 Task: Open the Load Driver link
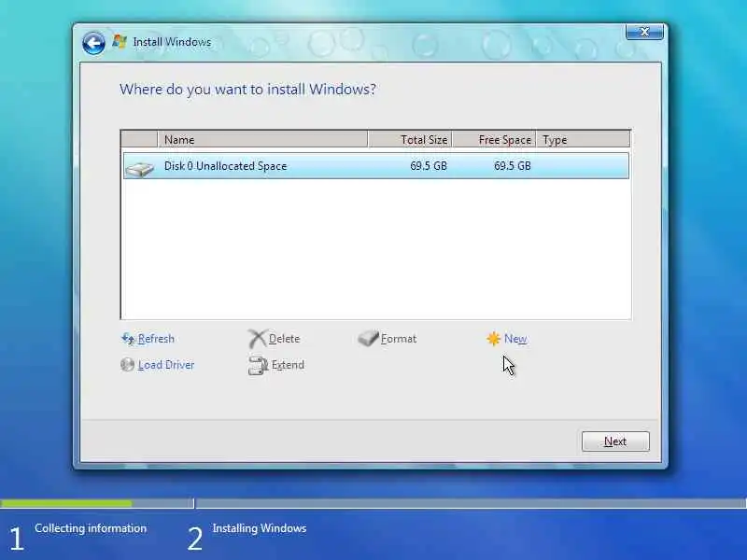coord(166,365)
